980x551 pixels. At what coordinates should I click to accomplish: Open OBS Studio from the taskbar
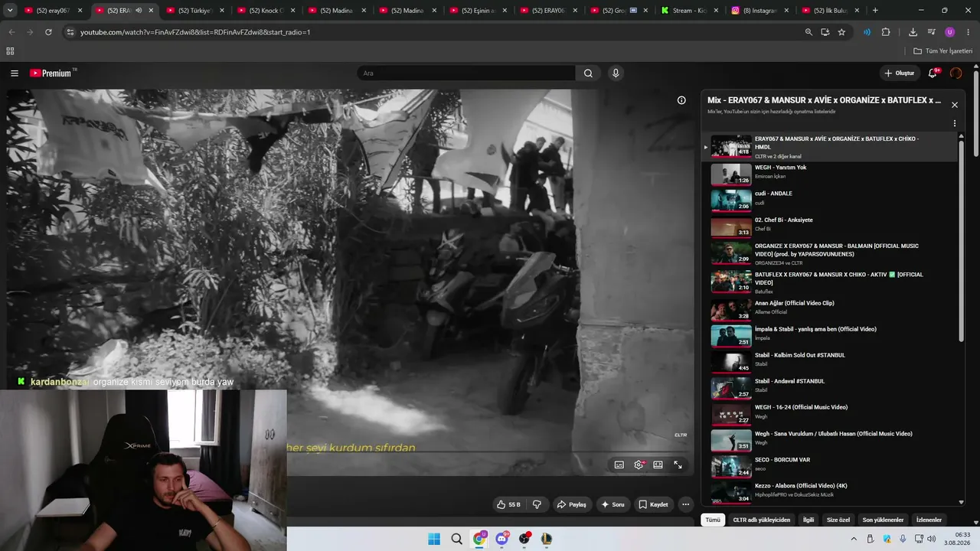[524, 539]
